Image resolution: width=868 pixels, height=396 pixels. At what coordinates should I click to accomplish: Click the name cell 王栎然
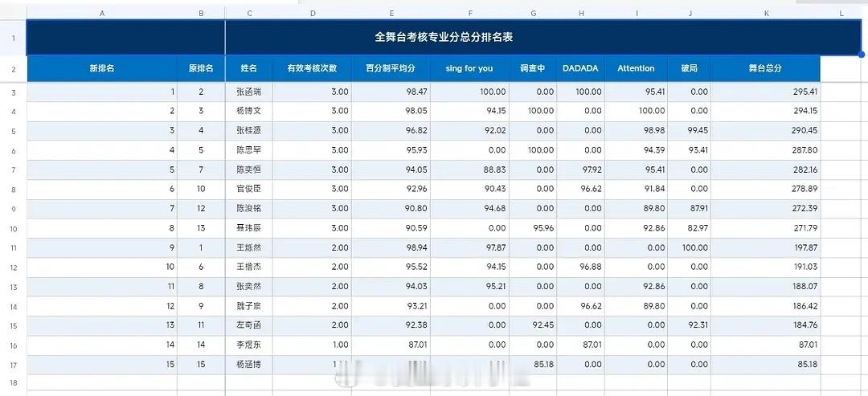pos(249,247)
